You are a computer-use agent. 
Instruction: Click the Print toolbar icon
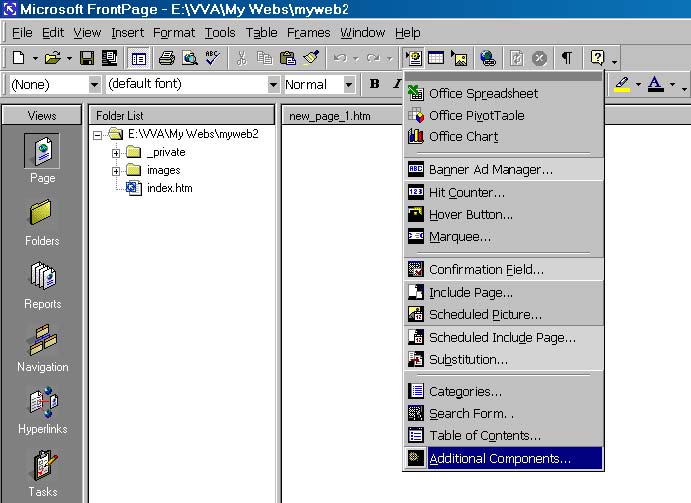pyautogui.click(x=167, y=58)
